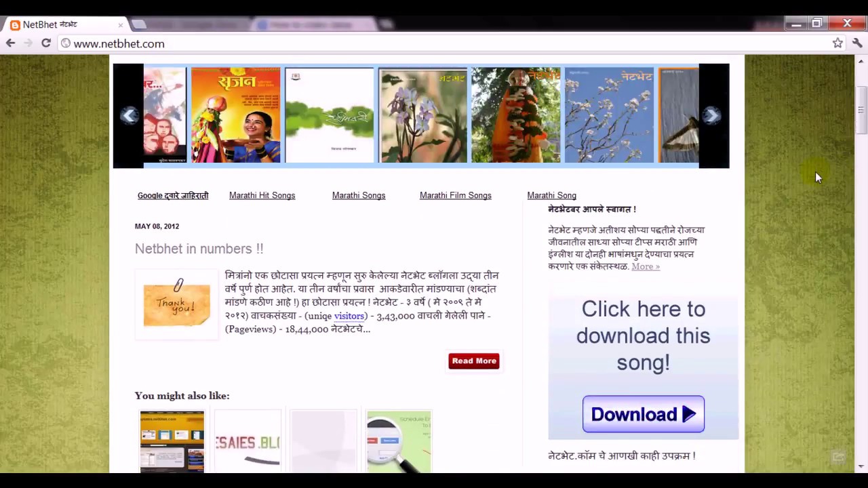Close the NetBhet tab
Viewport: 868px width, 488px height.
pos(120,24)
